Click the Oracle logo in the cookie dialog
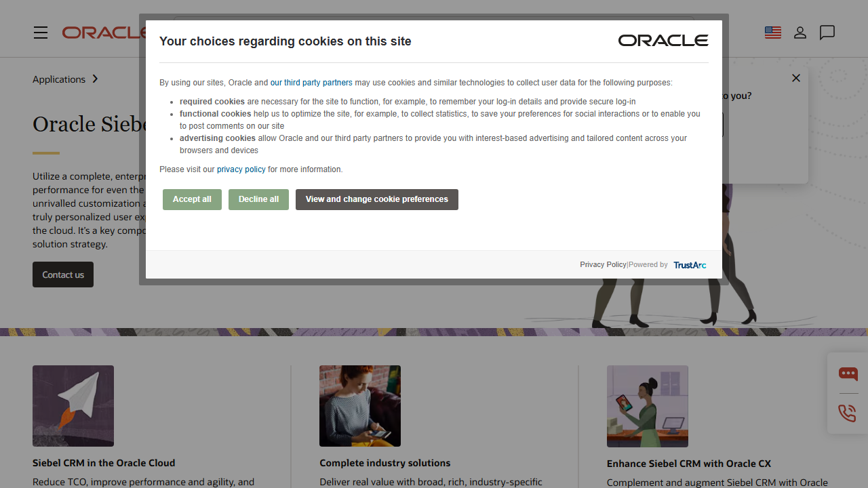 click(663, 41)
